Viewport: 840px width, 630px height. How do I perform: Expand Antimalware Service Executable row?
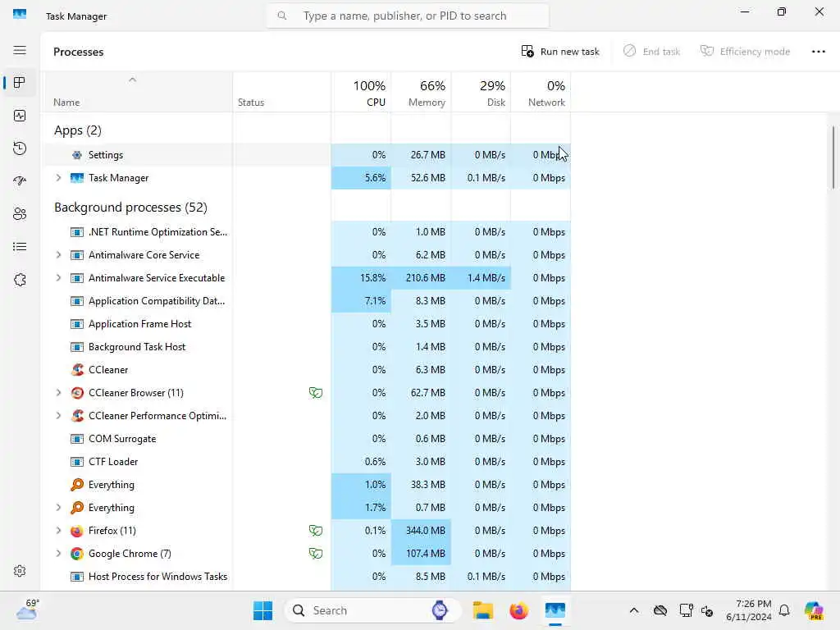pos(58,277)
